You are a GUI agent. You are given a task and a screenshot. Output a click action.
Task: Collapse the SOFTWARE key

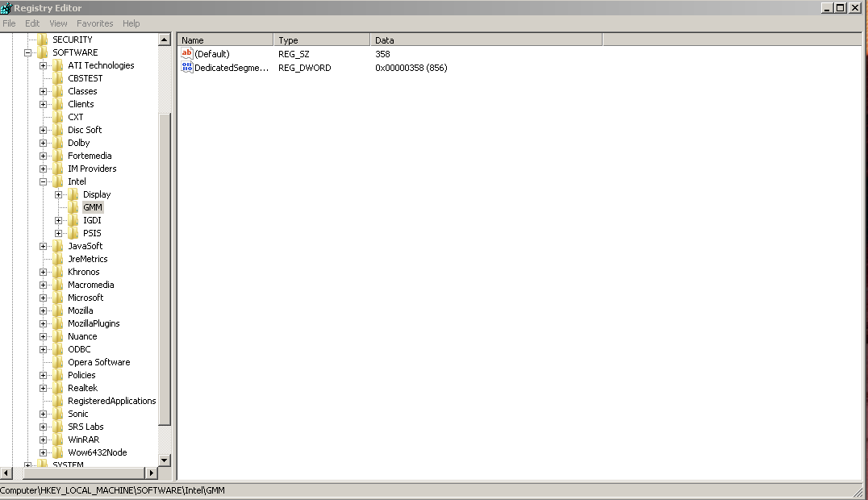point(27,52)
